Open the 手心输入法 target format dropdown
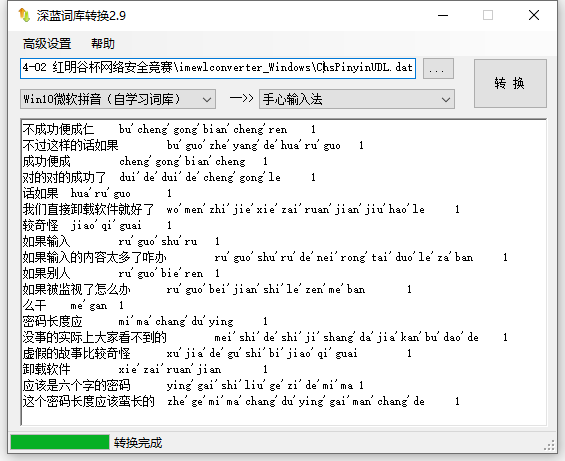 point(357,99)
